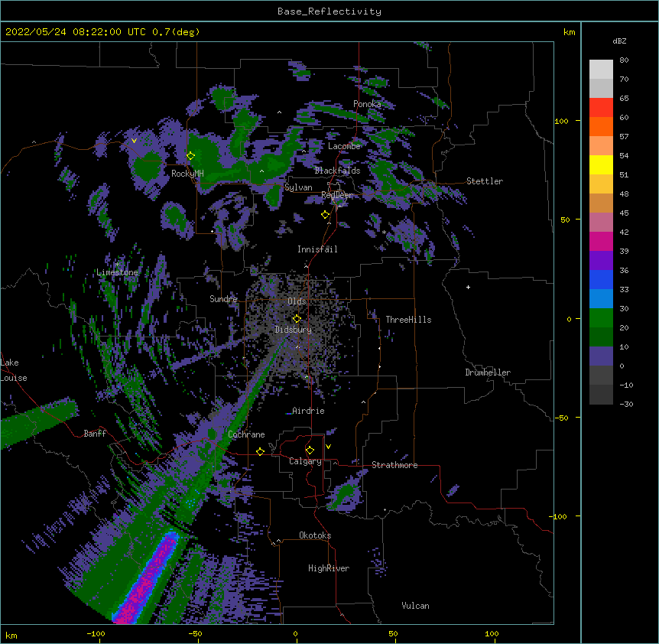Select the yellow diamond marker above Calgary label
Image resolution: width=659 pixels, height=644 pixels.
pyautogui.click(x=310, y=450)
